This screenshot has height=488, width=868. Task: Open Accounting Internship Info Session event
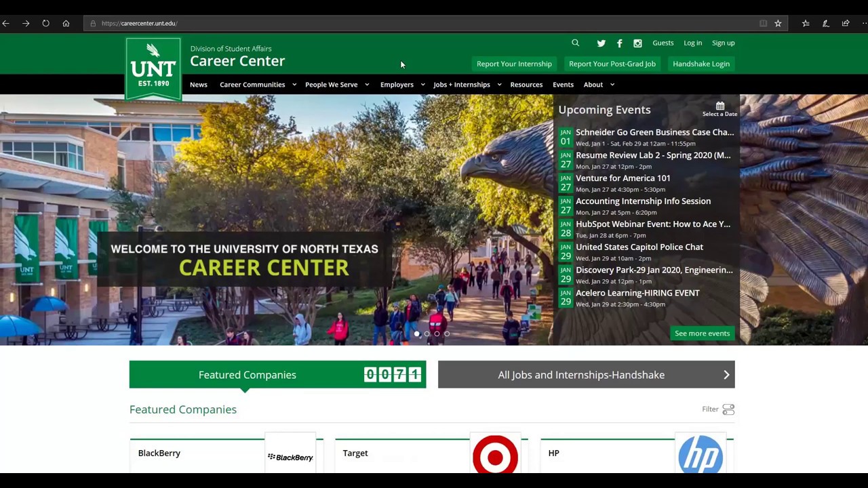643,201
